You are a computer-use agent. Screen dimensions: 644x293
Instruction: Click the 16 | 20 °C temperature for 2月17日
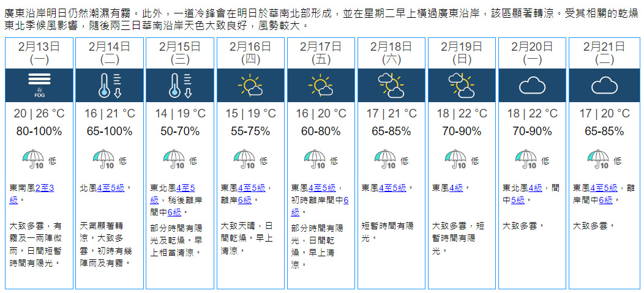tap(321, 114)
